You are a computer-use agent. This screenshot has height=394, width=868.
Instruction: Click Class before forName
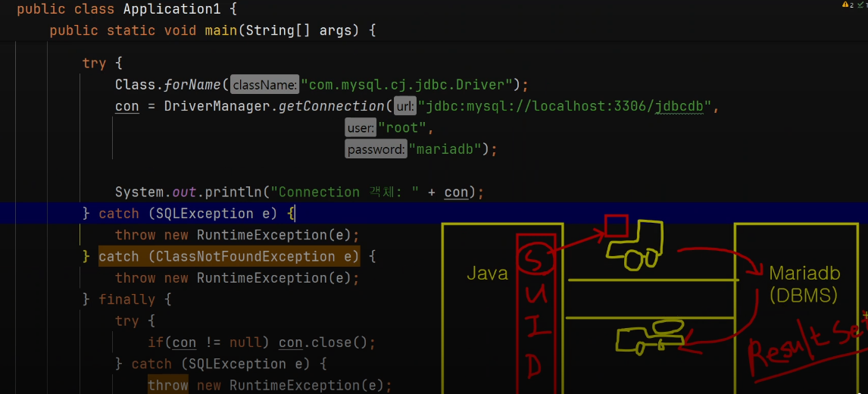(136, 85)
